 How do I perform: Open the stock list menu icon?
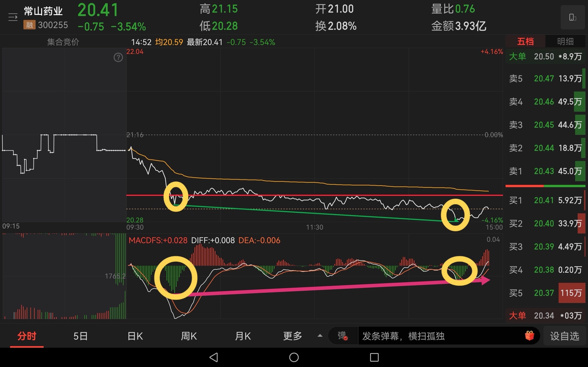13,17
